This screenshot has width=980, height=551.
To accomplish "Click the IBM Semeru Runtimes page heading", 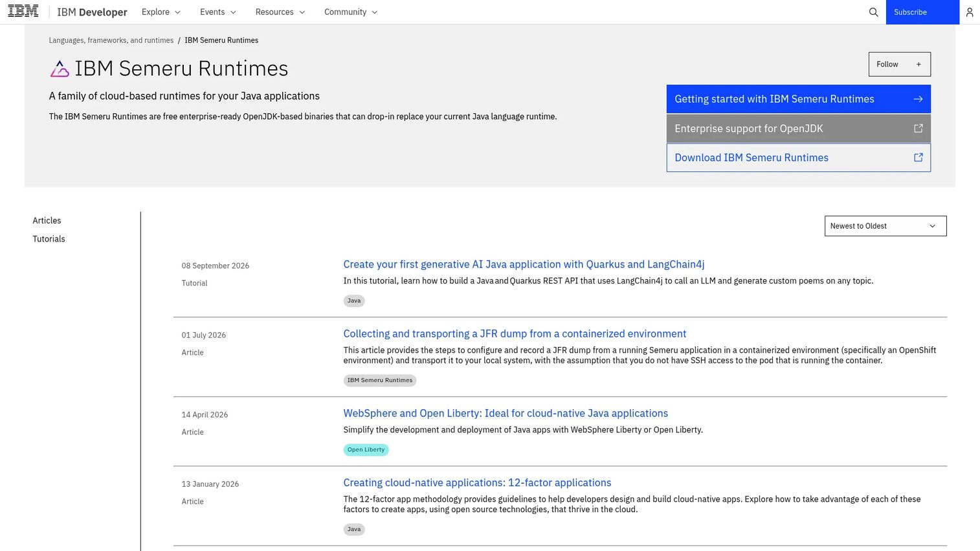I will click(x=181, y=69).
